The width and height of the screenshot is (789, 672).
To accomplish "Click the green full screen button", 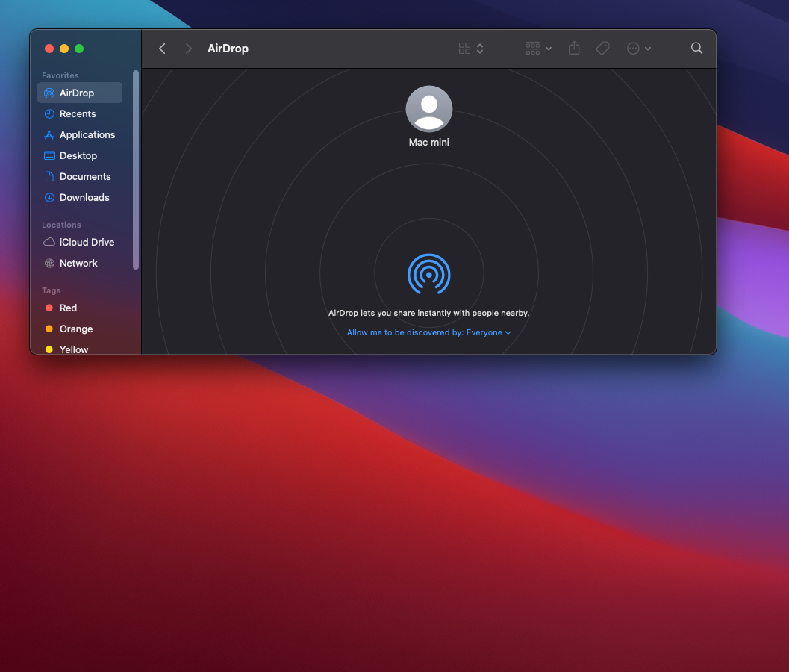I will (79, 49).
